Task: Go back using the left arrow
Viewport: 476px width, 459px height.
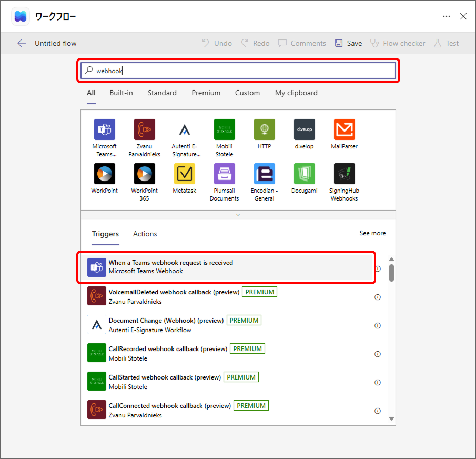Action: click(22, 43)
